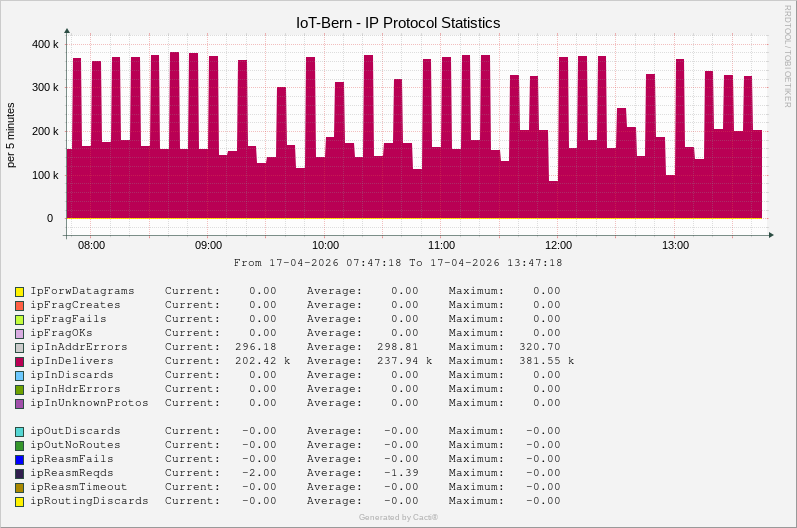Click the purple ipInUnknownProtos legend swatch
The height and width of the screenshot is (528, 797).
click(19, 403)
